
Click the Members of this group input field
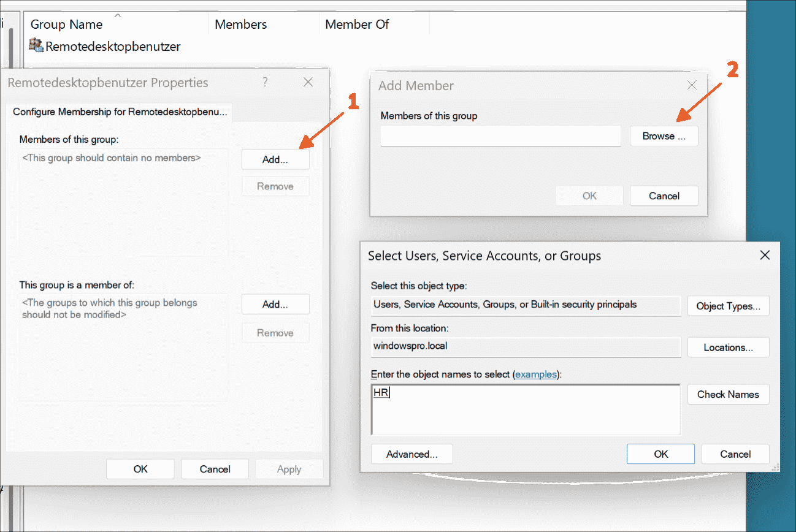point(501,136)
